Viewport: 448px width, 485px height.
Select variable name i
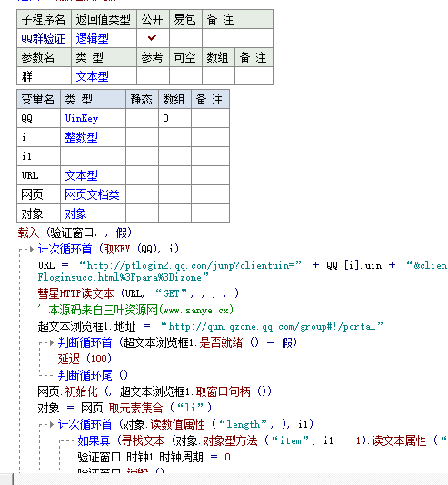25,137
